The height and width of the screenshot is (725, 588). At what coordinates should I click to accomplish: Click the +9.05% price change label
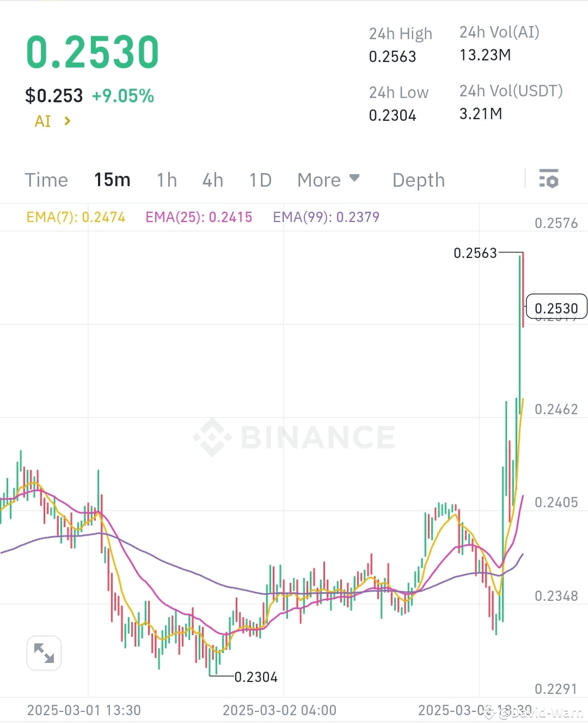[x=122, y=96]
